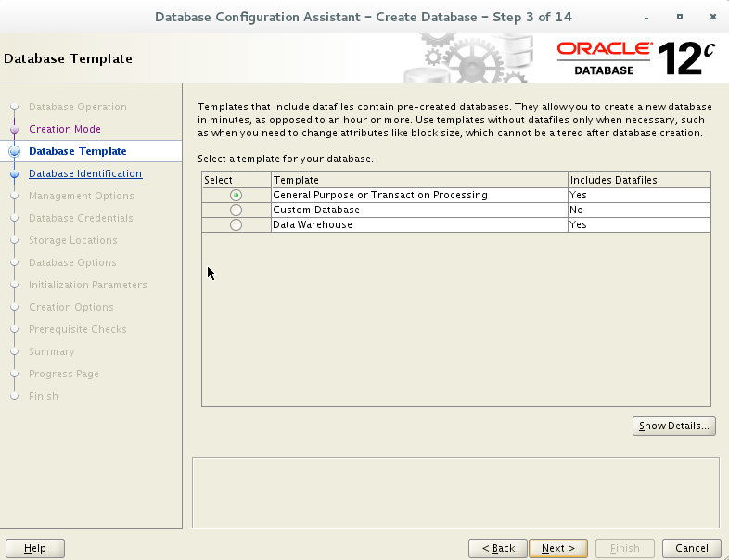Click the Select column header
729x560 pixels.
click(x=237, y=180)
